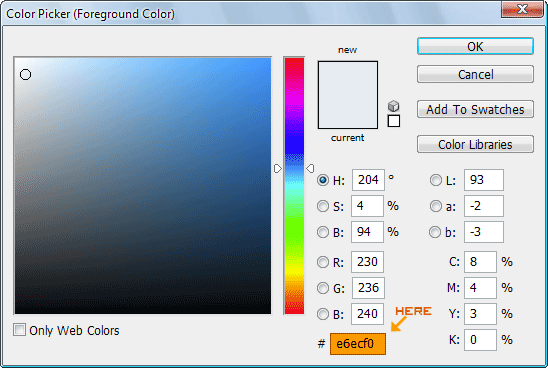Click the b field showing -3
This screenshot has width=548, height=368.
[484, 232]
